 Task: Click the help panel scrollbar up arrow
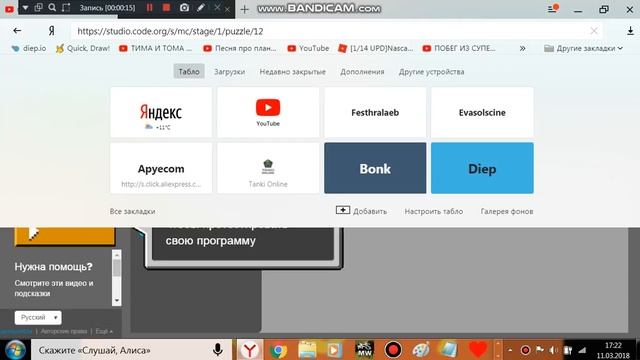tap(117, 256)
